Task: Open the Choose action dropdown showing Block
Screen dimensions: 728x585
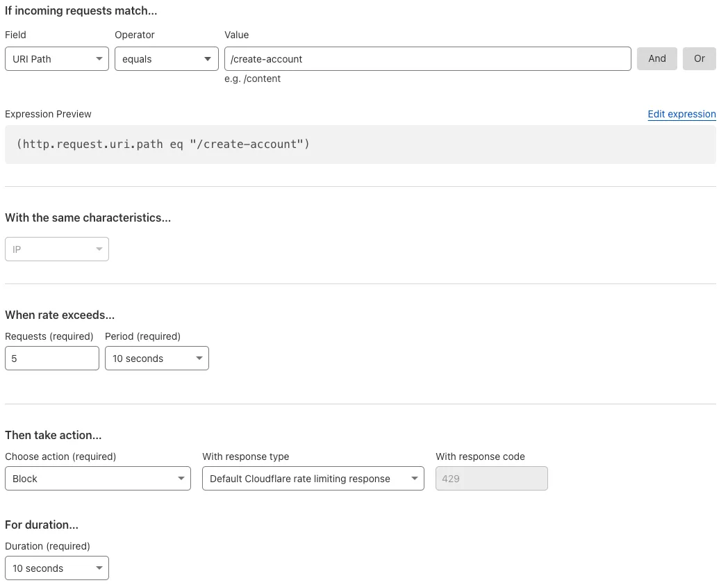Action: coord(97,478)
